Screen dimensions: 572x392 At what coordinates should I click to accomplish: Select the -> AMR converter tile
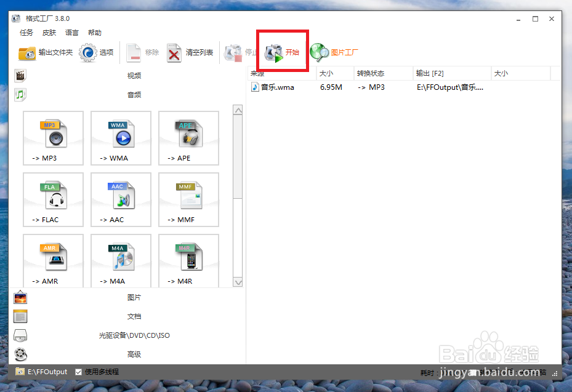point(53,260)
